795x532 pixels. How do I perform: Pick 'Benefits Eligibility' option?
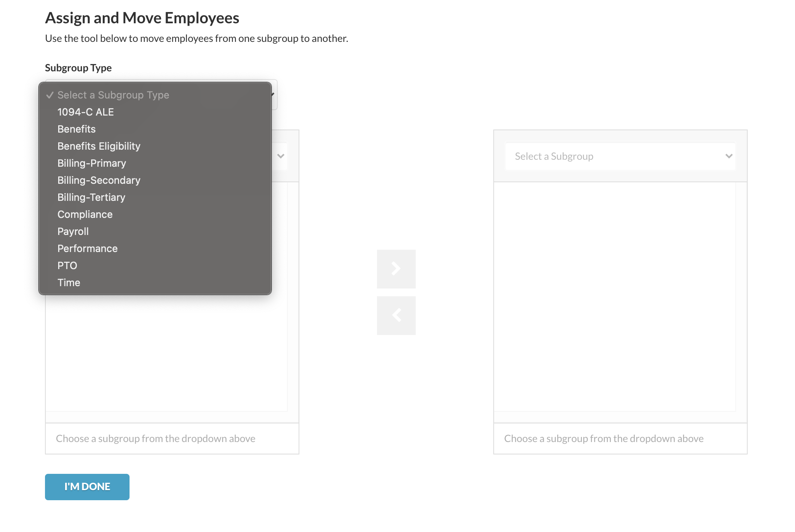pos(155,146)
